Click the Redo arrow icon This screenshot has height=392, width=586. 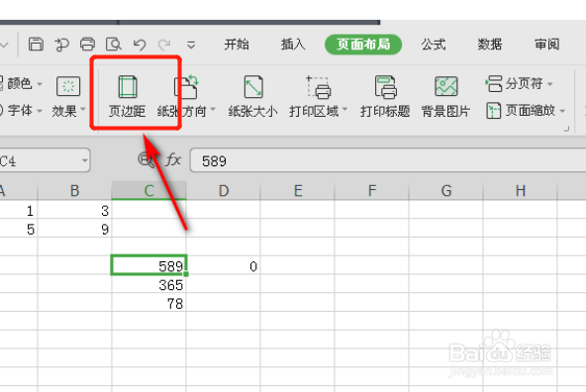point(164,45)
